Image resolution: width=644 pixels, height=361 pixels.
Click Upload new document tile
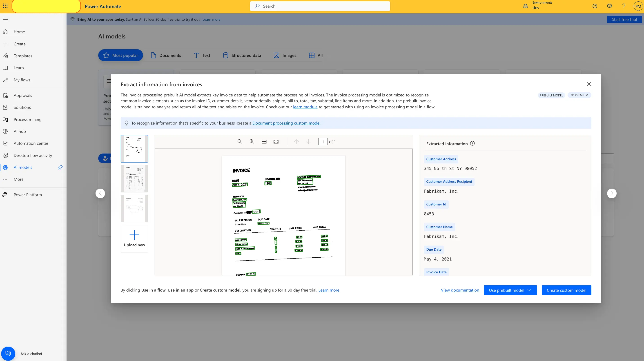[x=134, y=238]
